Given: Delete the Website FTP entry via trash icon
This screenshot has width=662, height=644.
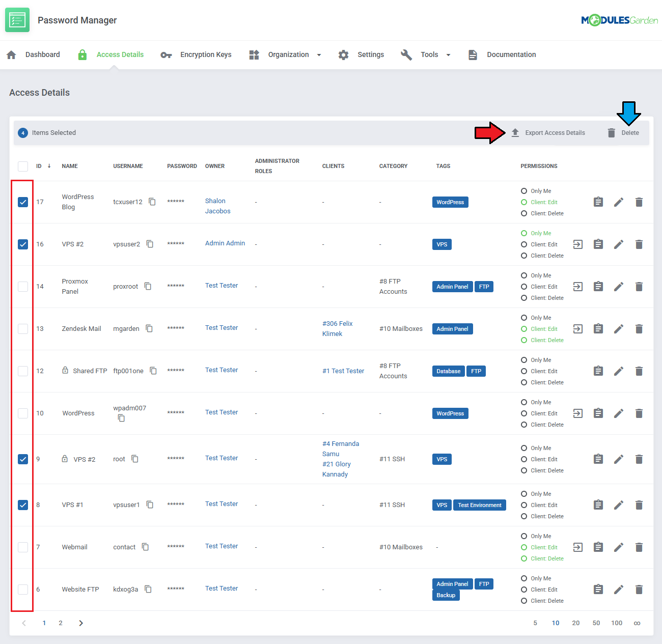Looking at the screenshot, I should [639, 590].
